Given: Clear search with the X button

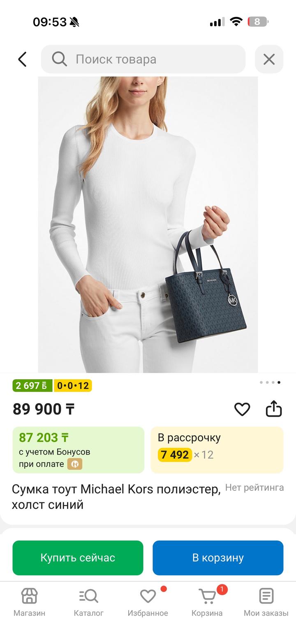Looking at the screenshot, I should (x=269, y=59).
